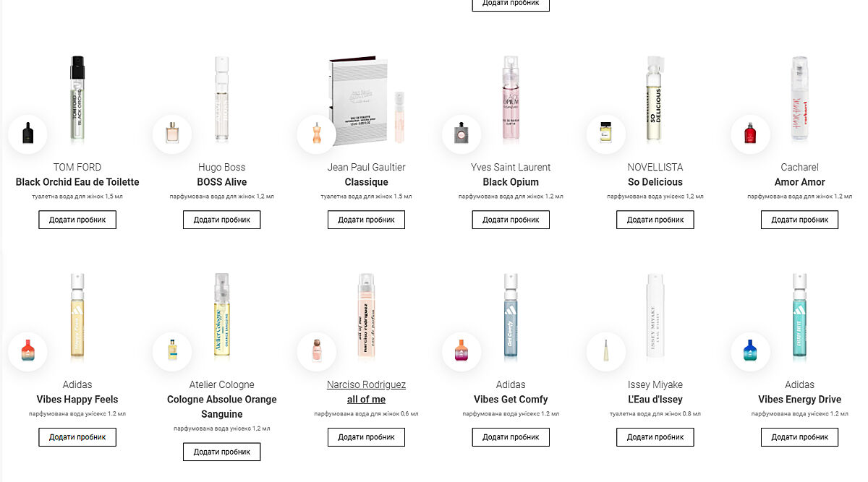
Task: Click the Black Orchid full-size bottle icon
Action: click(x=27, y=134)
